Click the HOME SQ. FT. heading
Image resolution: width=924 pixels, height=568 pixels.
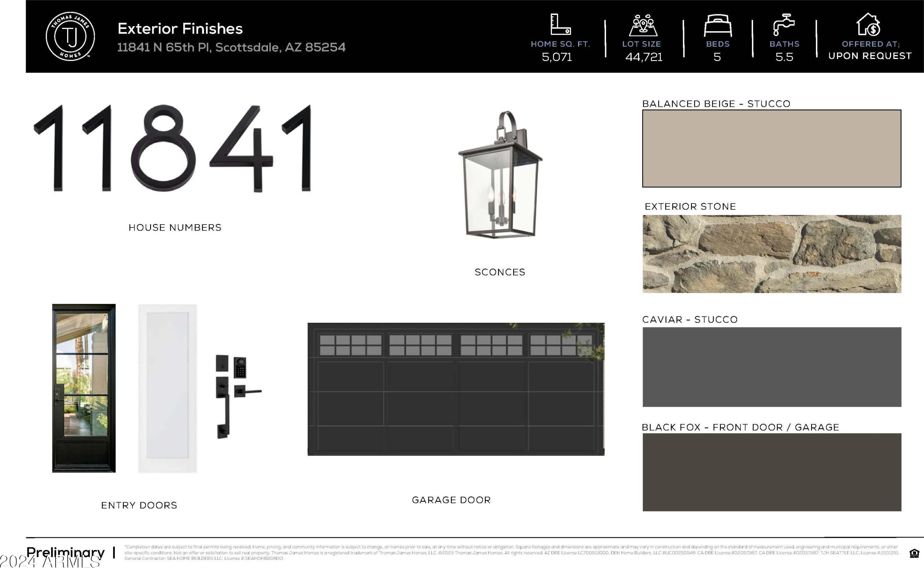561,44
